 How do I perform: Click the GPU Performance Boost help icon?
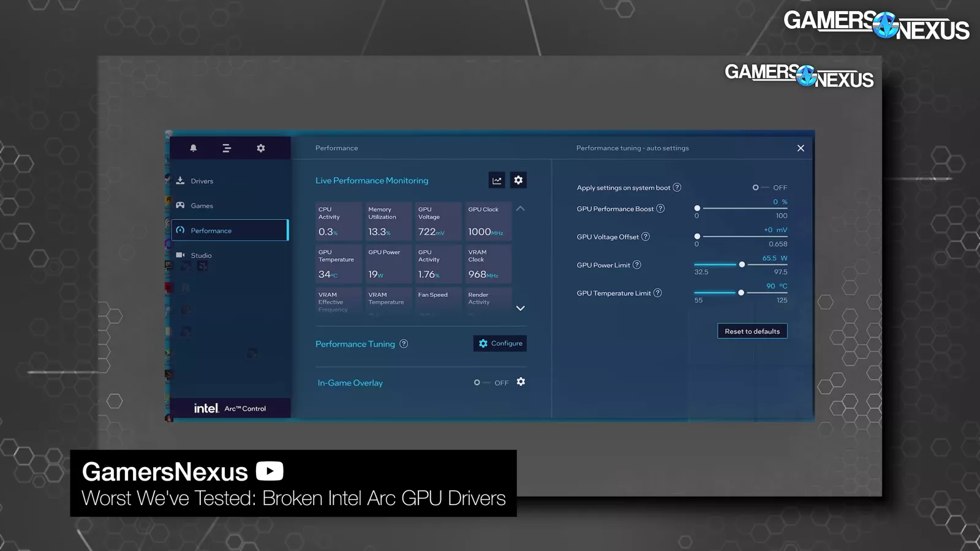pos(660,209)
